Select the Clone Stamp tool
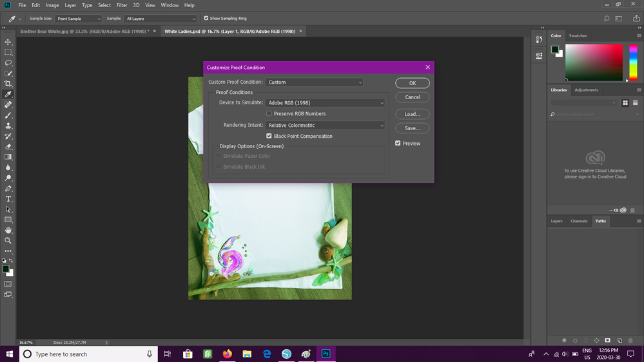This screenshot has height=362, width=644. 8,126
